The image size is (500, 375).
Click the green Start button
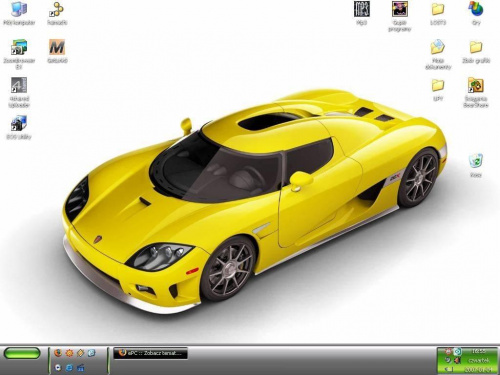click(x=22, y=353)
